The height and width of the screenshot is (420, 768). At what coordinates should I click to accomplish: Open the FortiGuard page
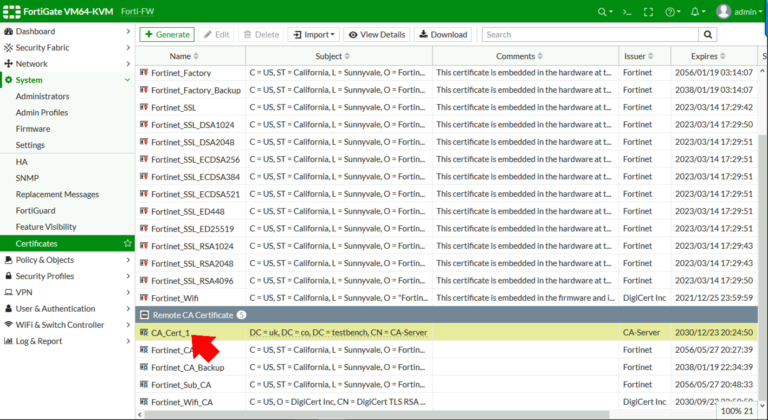[x=35, y=210]
